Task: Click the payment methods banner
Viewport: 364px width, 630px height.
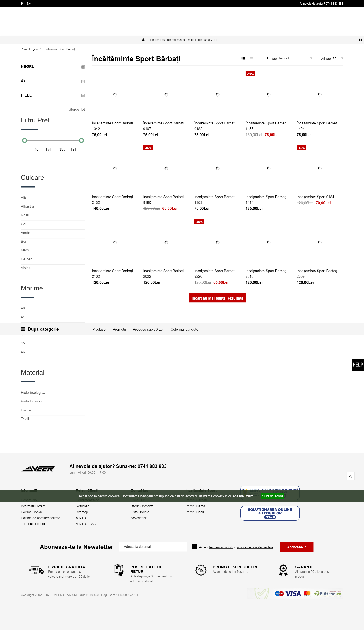Action: point(295,593)
